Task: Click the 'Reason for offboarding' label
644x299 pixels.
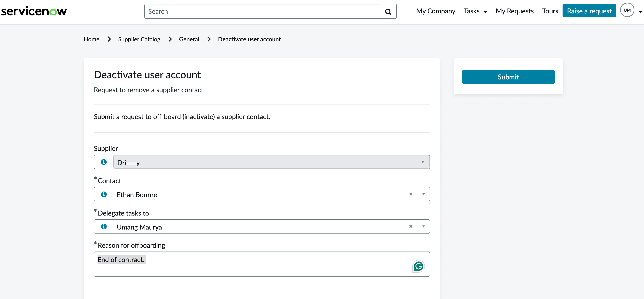Action: (x=131, y=245)
